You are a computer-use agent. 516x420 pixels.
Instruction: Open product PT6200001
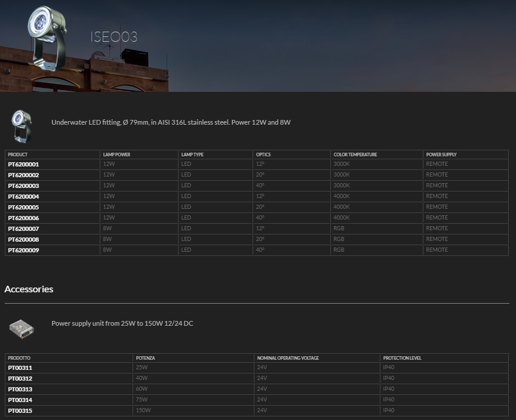[23, 164]
